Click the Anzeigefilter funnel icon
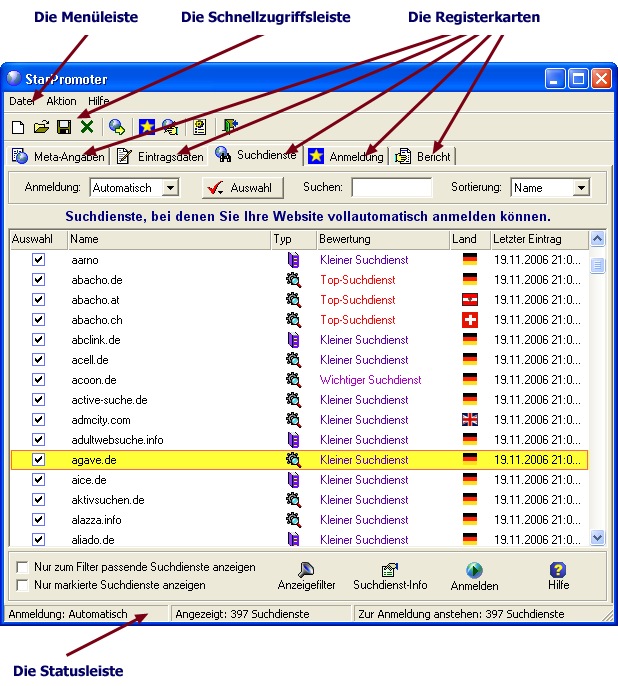618x686 pixels. click(306, 570)
